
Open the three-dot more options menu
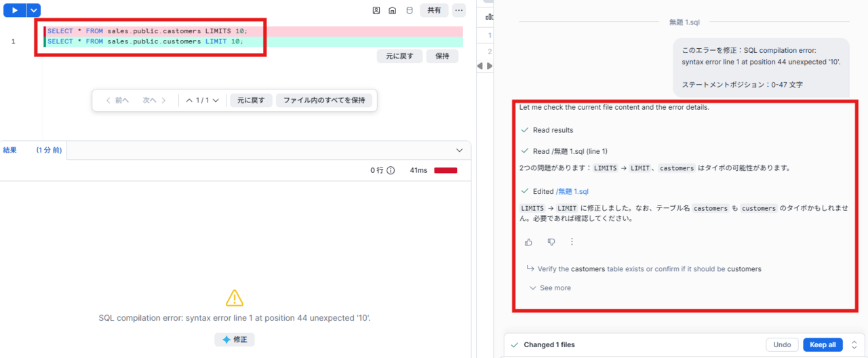(x=459, y=10)
